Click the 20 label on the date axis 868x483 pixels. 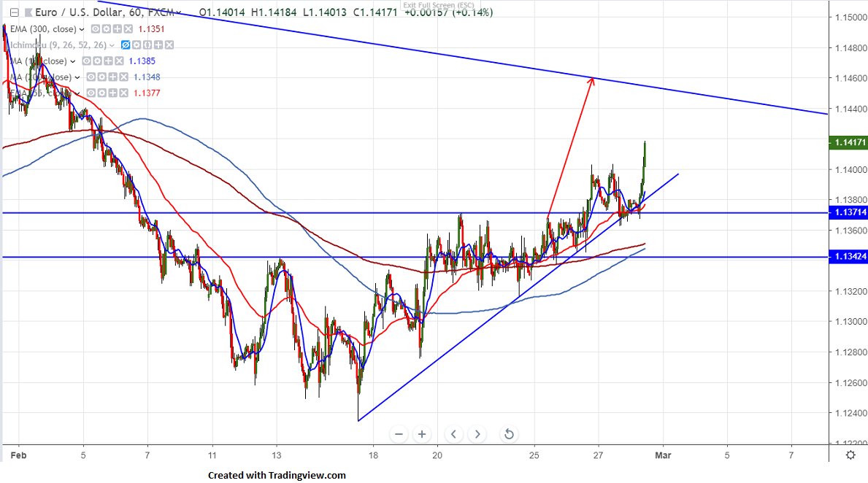coord(437,455)
